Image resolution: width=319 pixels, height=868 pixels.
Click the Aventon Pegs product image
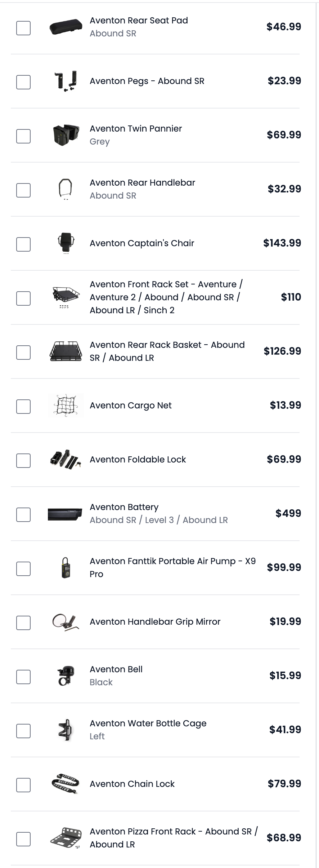point(66,81)
